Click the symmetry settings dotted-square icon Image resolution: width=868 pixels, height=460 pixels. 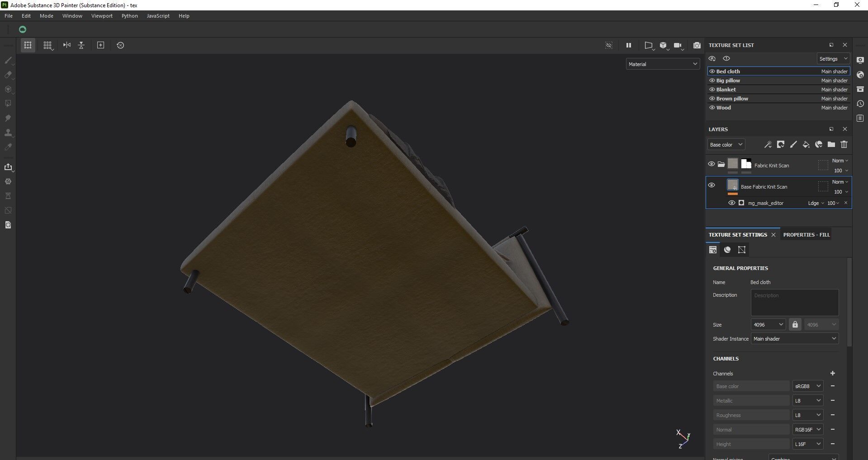pos(28,45)
